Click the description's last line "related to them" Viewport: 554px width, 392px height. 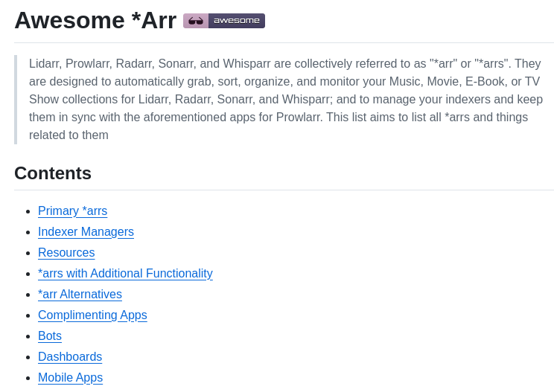click(x=69, y=135)
